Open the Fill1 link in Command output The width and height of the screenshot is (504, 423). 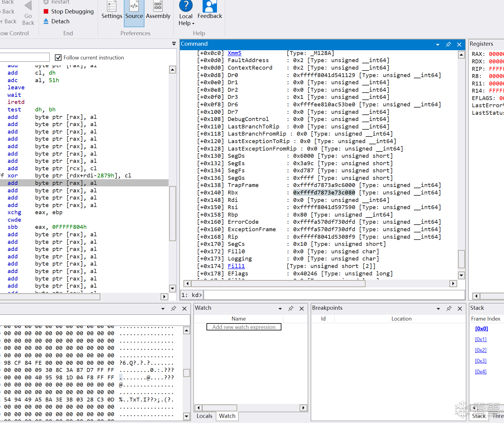[x=236, y=266]
